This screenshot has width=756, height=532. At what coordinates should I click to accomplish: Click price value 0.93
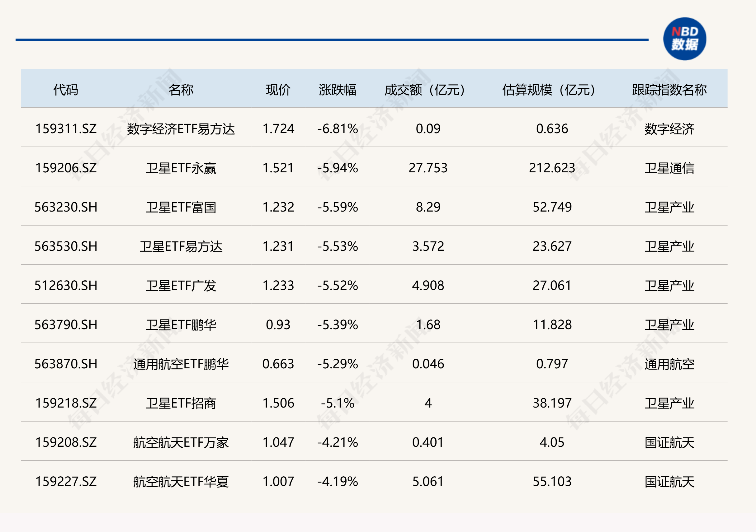click(x=278, y=324)
